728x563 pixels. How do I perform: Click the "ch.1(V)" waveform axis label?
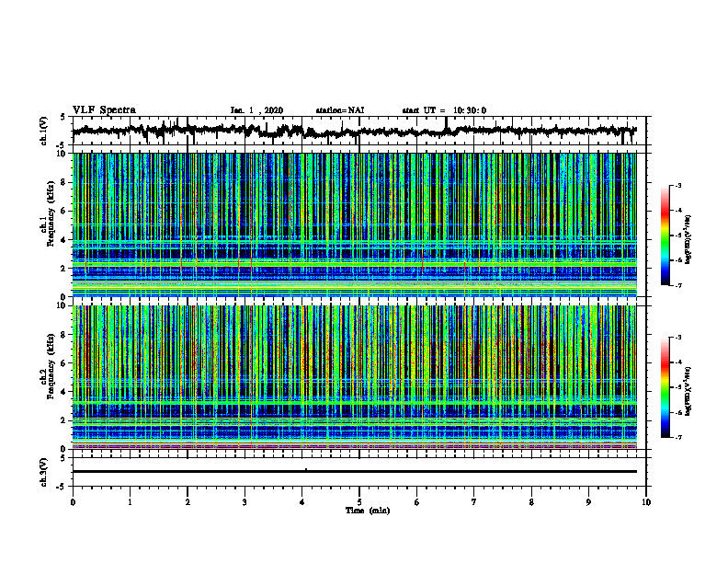[44, 131]
